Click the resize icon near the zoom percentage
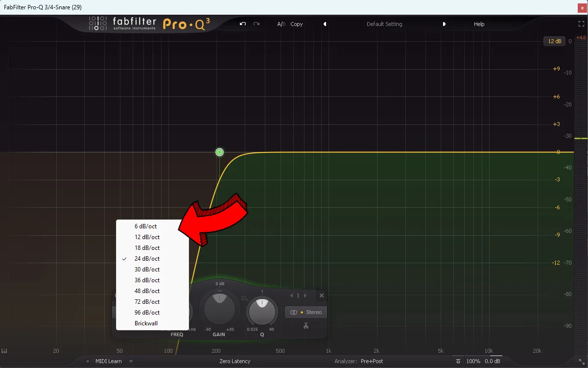The image size is (588, 368). click(x=458, y=361)
